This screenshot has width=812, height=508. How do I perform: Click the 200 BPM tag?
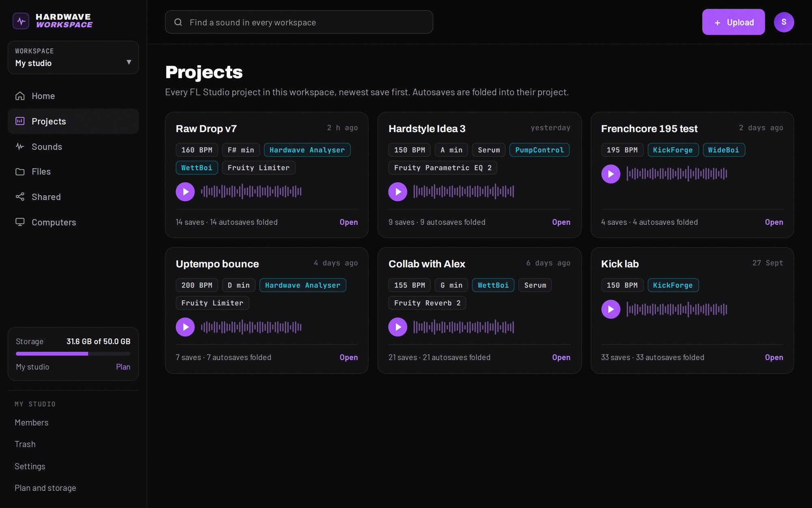coord(197,285)
